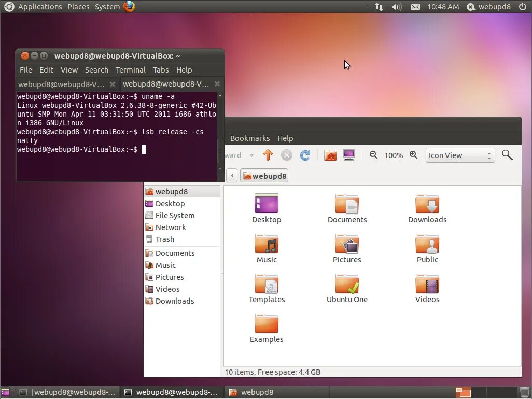Open the Bookmarks menu in the file manager
Viewport: 532px width, 399px height.
(250, 138)
